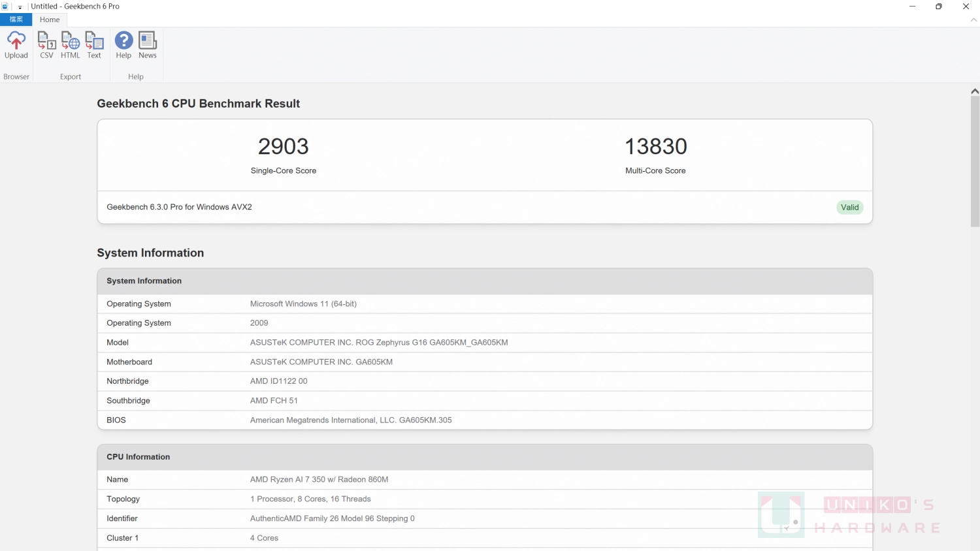Click AMD FCH 51 value
980x551 pixels.
pos(274,401)
